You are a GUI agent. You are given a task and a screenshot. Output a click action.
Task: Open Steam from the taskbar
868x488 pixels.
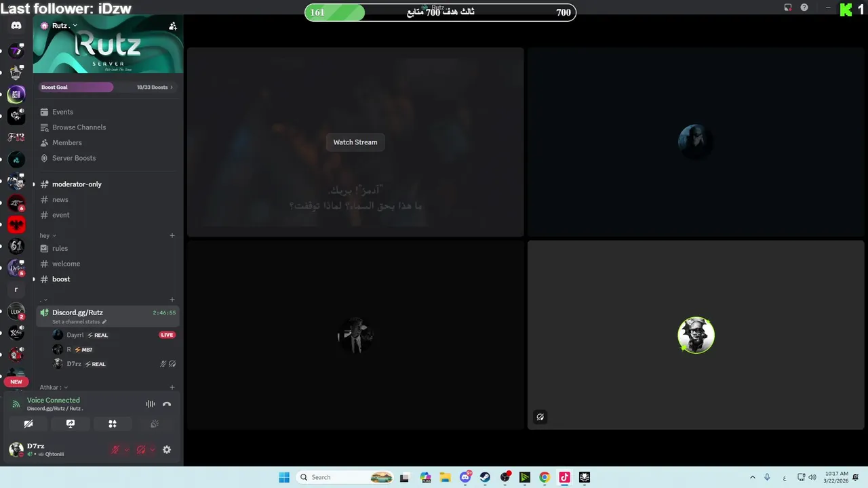pyautogui.click(x=485, y=477)
